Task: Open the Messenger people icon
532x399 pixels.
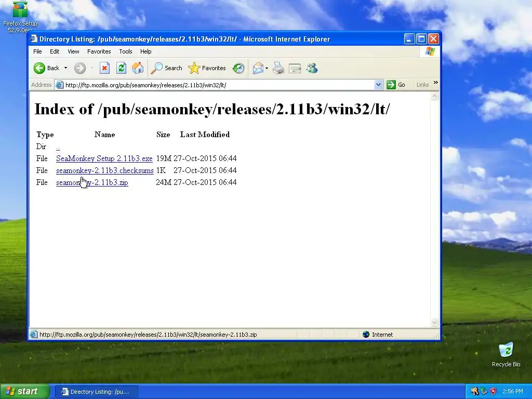Action: (312, 68)
